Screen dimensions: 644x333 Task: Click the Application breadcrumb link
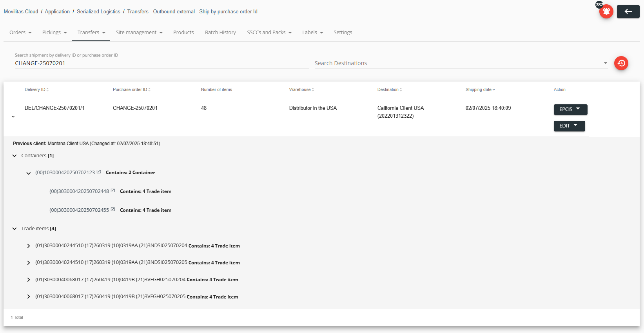pos(57,12)
